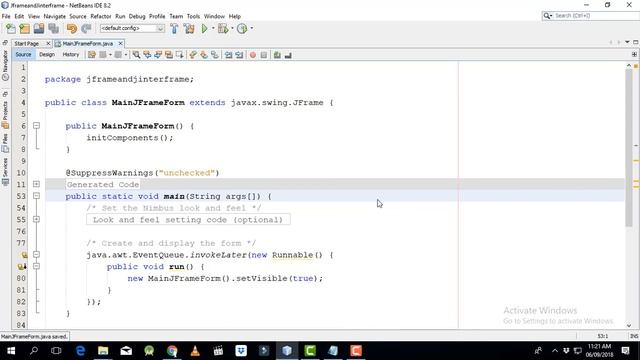Click the scrollbar down arrow in the editor
640x360 pixels.
tap(629, 325)
